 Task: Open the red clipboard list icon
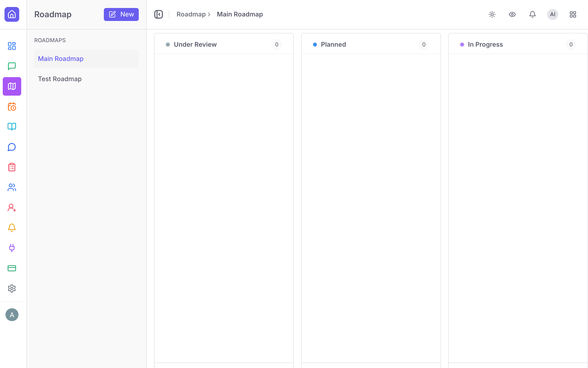[x=12, y=167]
